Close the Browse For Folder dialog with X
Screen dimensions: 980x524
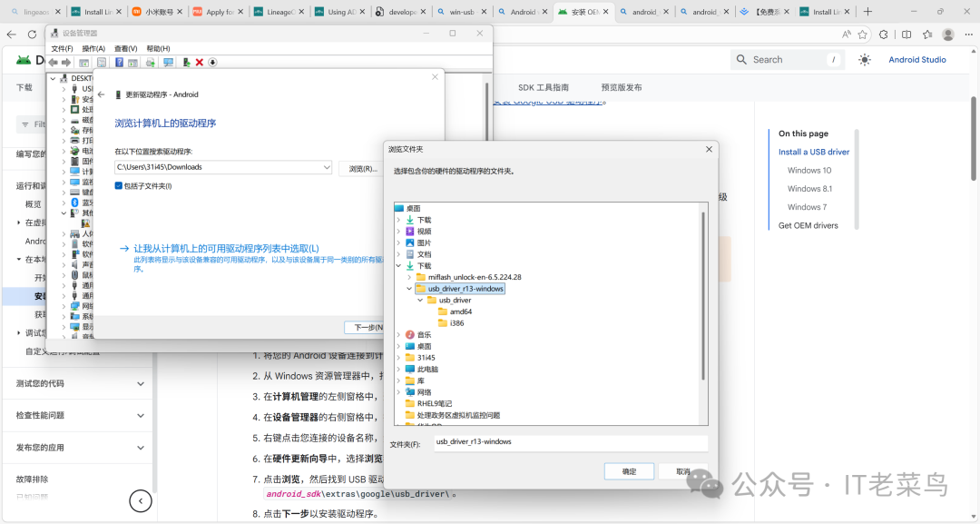[709, 150]
